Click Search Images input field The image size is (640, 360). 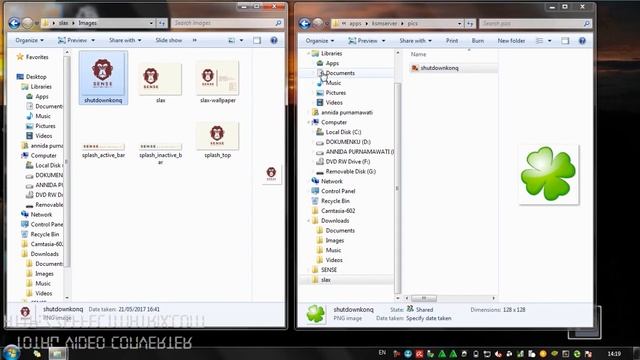pyautogui.click(x=227, y=23)
